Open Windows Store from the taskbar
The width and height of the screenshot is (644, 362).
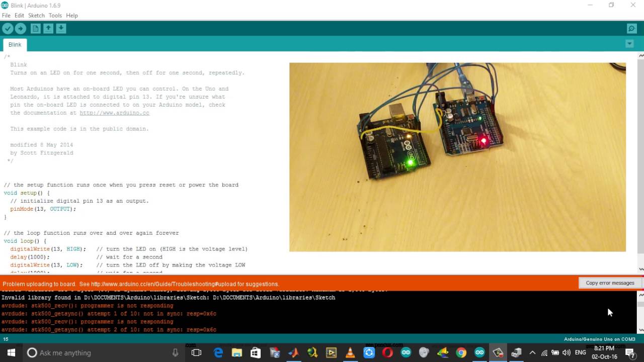click(x=256, y=352)
